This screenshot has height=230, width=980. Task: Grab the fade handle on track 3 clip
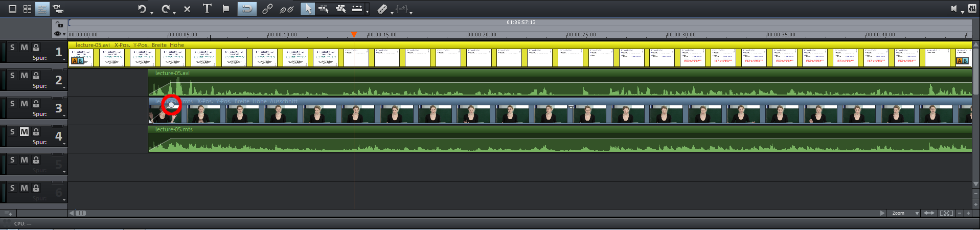pyautogui.click(x=171, y=105)
